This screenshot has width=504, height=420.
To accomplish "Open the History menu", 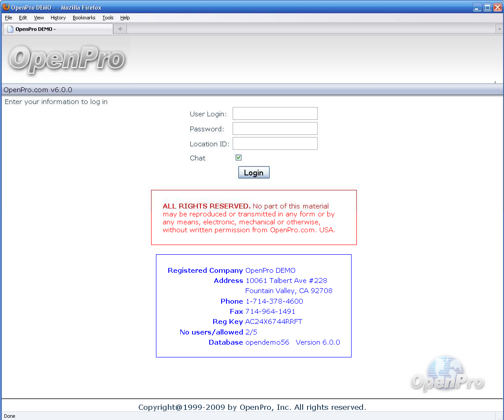I will click(58, 18).
